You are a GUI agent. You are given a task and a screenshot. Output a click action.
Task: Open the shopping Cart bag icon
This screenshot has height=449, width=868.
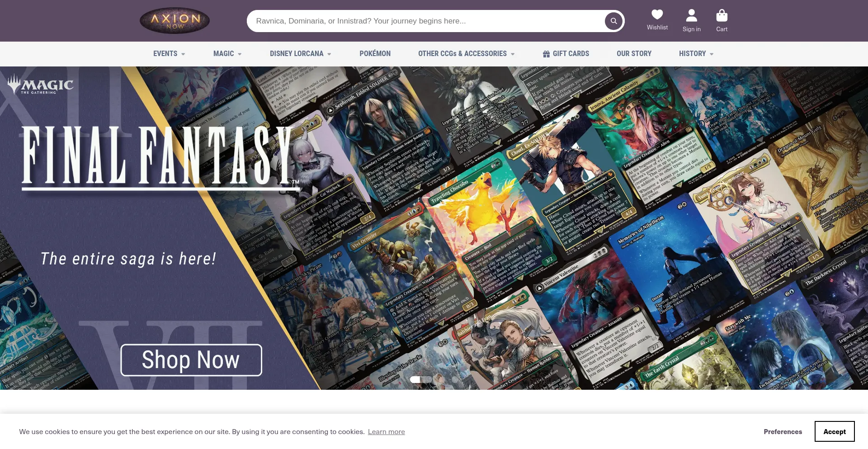(722, 16)
